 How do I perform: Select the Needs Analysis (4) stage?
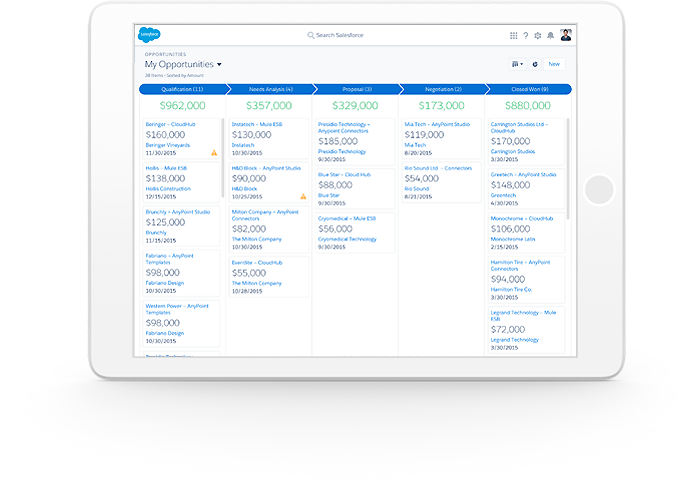pos(271,89)
